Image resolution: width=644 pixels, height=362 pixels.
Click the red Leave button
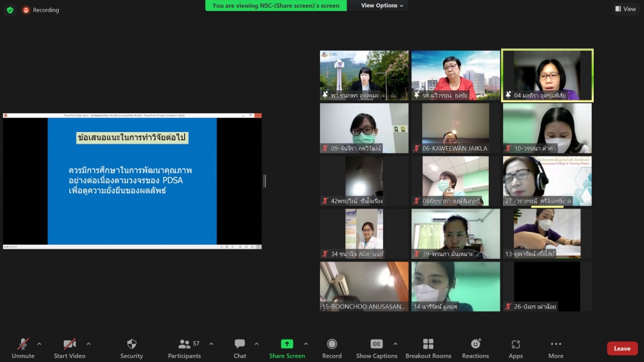click(622, 348)
